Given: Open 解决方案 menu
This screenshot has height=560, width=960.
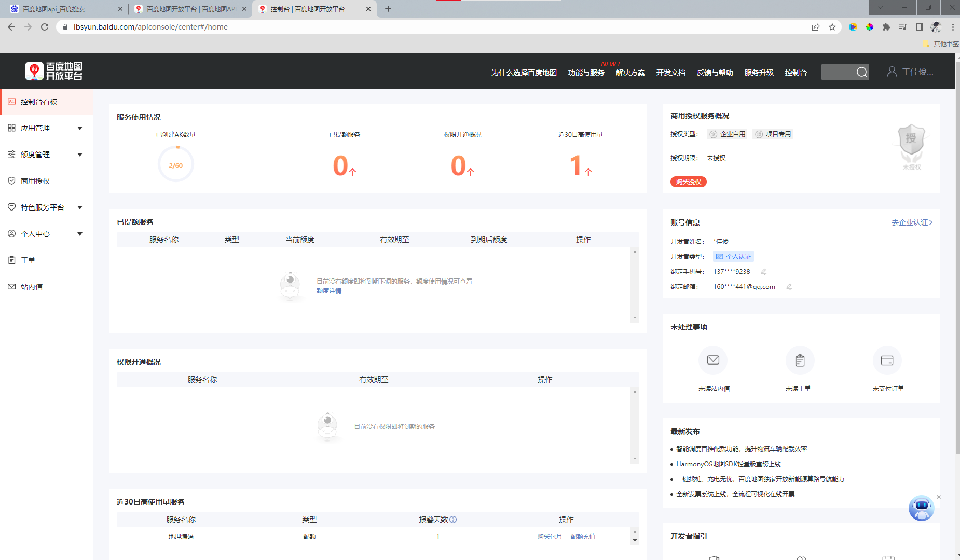Looking at the screenshot, I should pyautogui.click(x=630, y=73).
